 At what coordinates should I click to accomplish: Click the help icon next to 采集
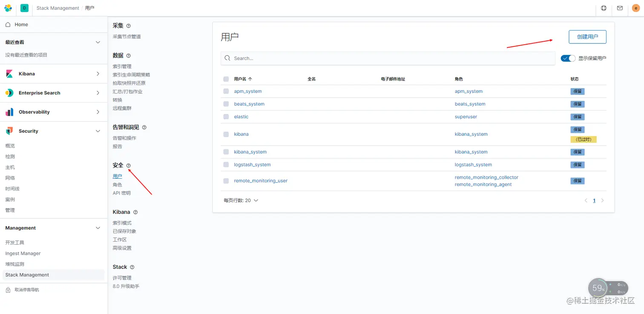coord(129,26)
